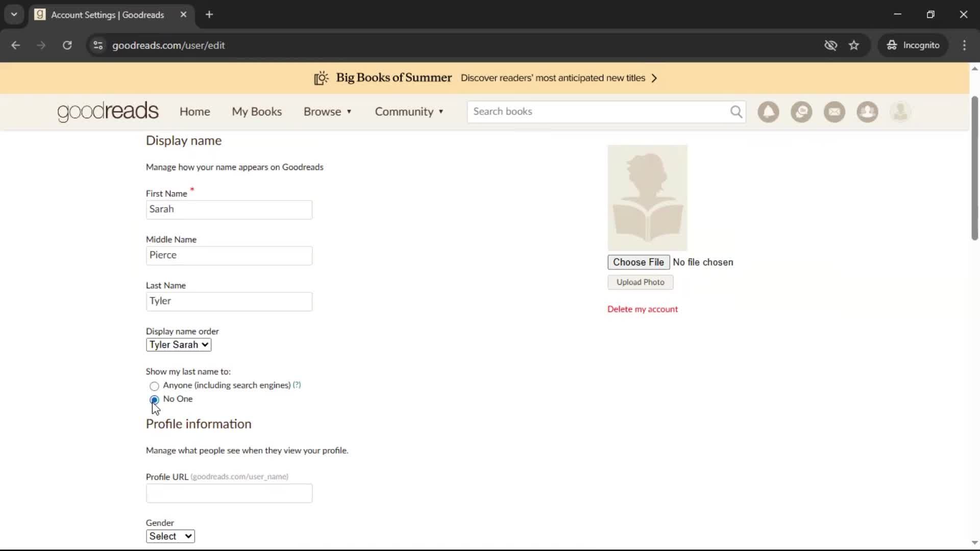This screenshot has width=980, height=551.
Task: Click the scrollbar down arrow
Action: tap(974, 543)
